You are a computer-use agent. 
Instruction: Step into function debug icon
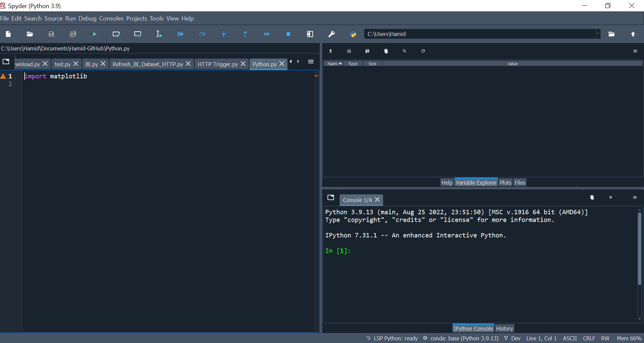click(224, 34)
